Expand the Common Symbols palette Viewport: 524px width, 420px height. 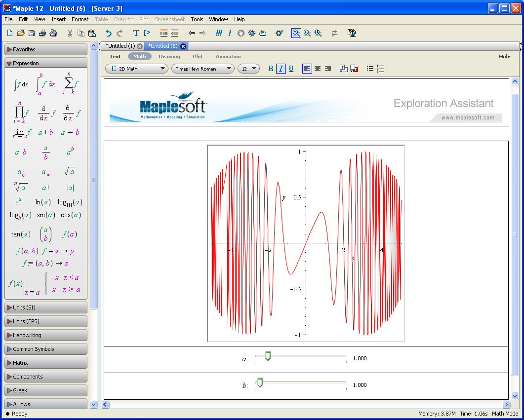tap(46, 349)
